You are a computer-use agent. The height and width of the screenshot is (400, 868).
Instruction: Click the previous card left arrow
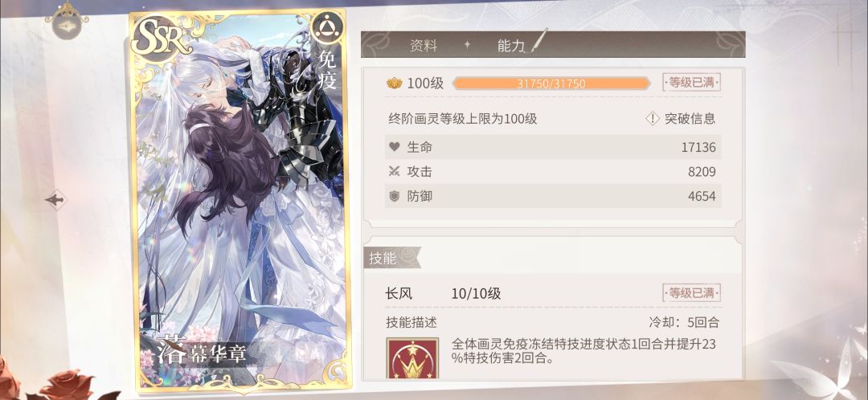tap(56, 200)
